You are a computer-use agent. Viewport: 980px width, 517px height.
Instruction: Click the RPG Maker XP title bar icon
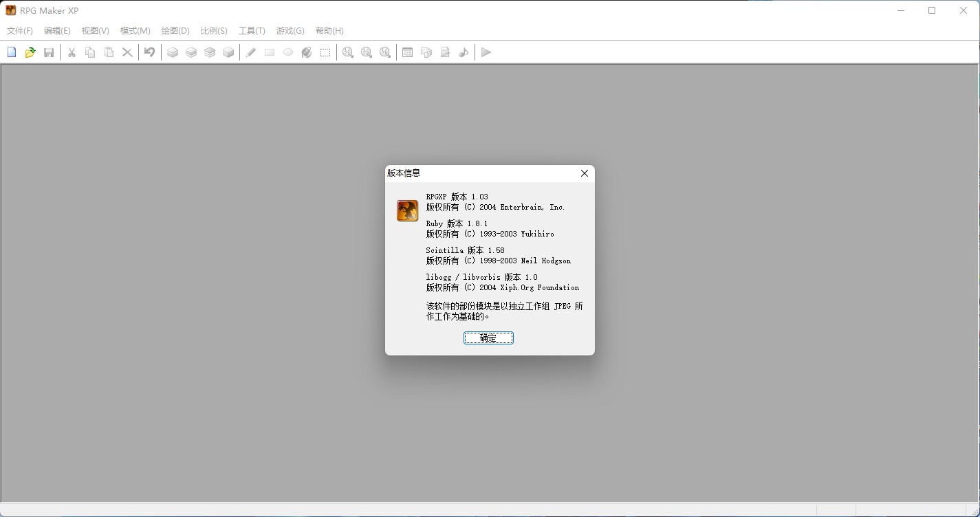pyautogui.click(x=11, y=10)
